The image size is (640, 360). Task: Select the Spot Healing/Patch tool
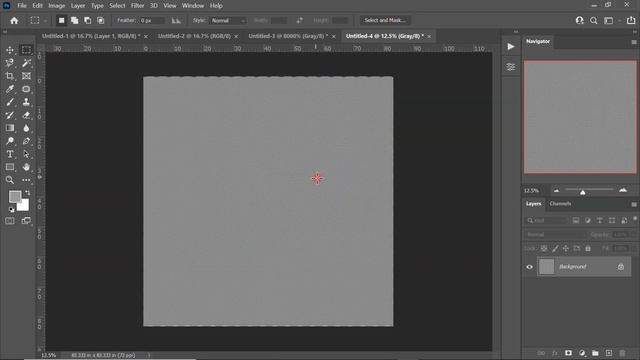(x=26, y=89)
